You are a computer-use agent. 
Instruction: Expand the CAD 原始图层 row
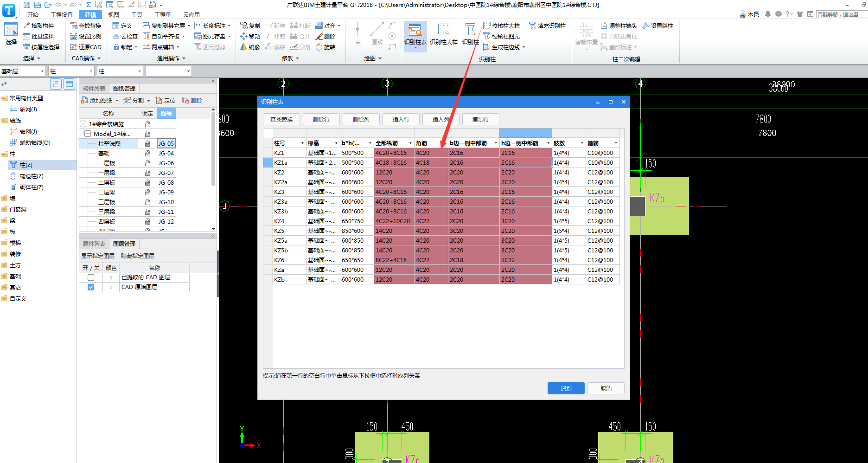pyautogui.click(x=111, y=287)
